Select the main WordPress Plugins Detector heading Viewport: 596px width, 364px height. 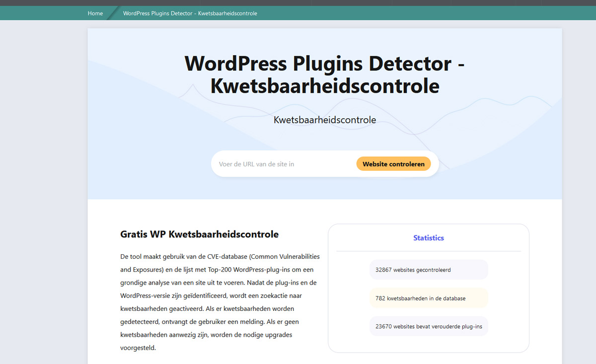pos(325,74)
